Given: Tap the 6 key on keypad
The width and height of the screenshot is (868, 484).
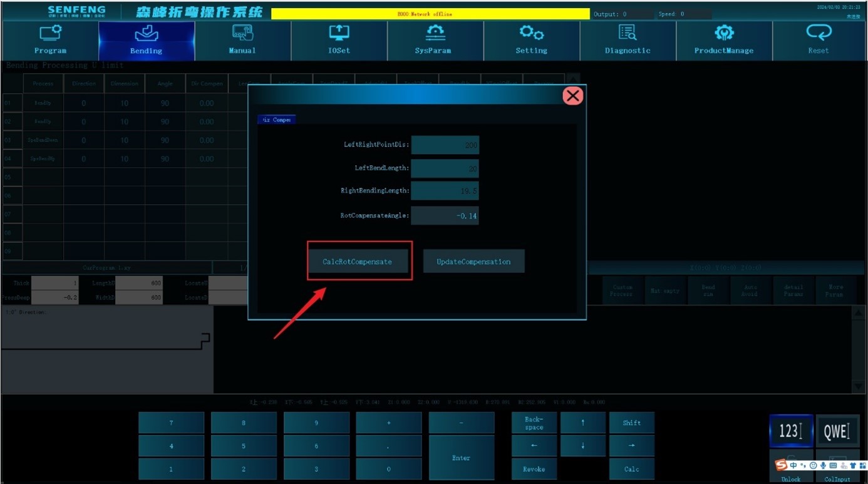Looking at the screenshot, I should coord(316,446).
